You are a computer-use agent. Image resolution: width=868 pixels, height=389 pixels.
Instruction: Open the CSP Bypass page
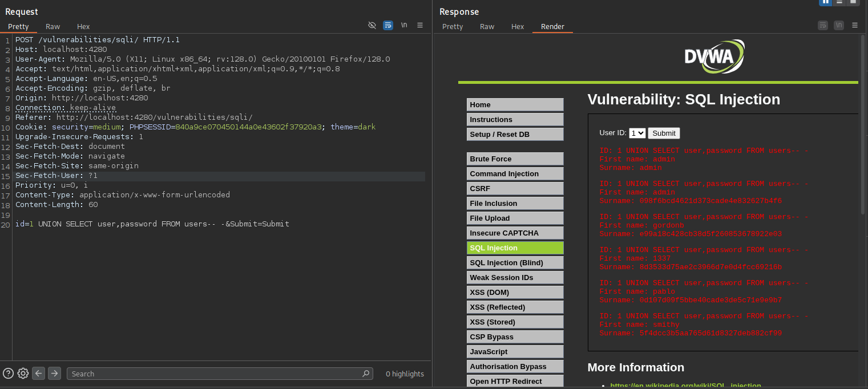pyautogui.click(x=515, y=337)
